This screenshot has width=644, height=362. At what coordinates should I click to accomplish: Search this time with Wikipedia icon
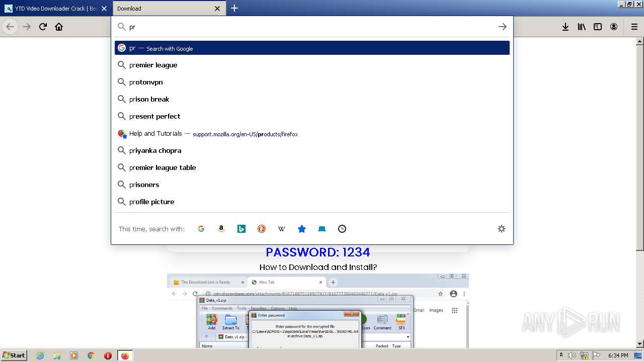[282, 229]
